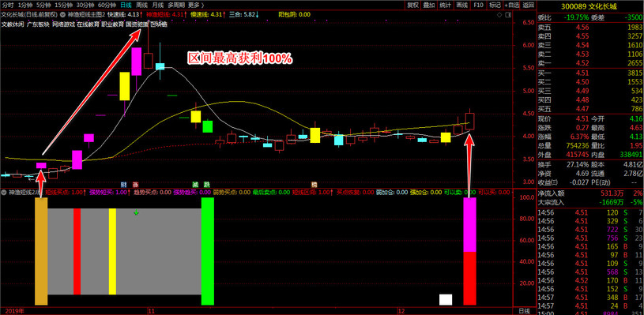644x315 pixels.
Task: Click the diamond icon above the price axis
Action: click(499, 14)
